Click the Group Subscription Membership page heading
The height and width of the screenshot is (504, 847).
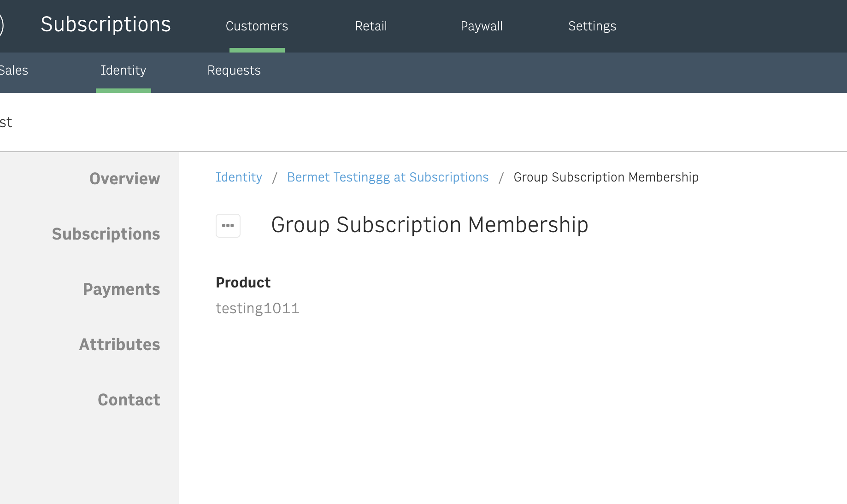[429, 225]
